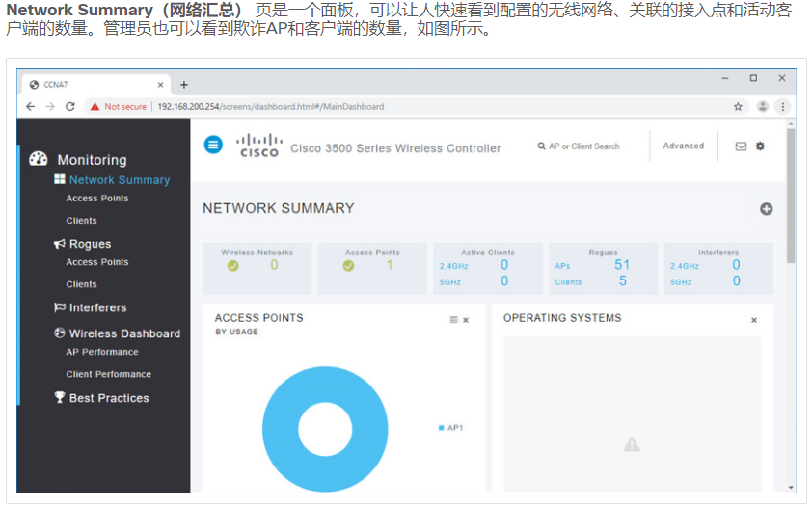The height and width of the screenshot is (506, 812).
Task: Open settings via the gear icon
Action: click(760, 146)
